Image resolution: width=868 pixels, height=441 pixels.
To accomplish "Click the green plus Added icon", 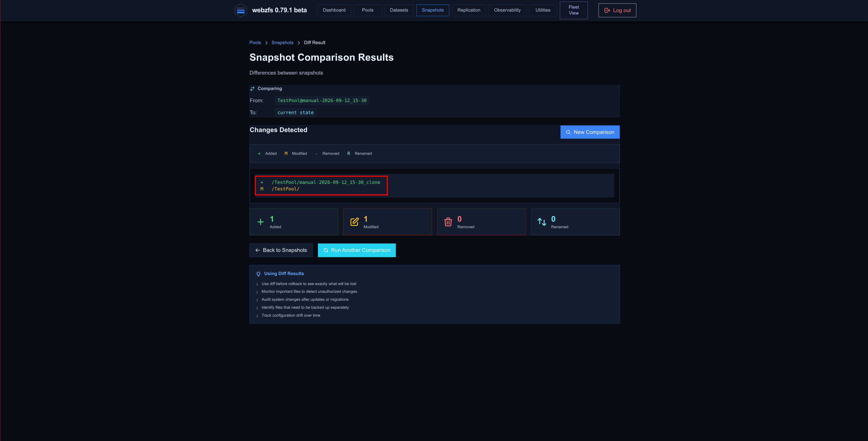I will [x=260, y=222].
